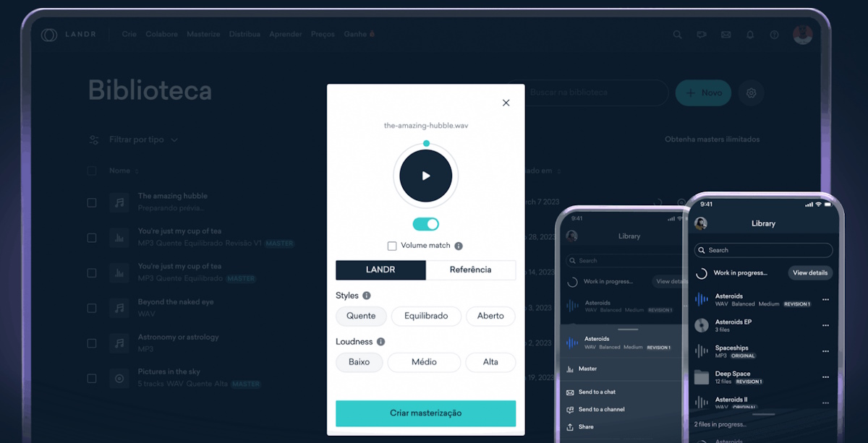This screenshot has width=868, height=443.
Task: Click the filter sliders icon beside Filtrar por tipo
Action: [94, 139]
